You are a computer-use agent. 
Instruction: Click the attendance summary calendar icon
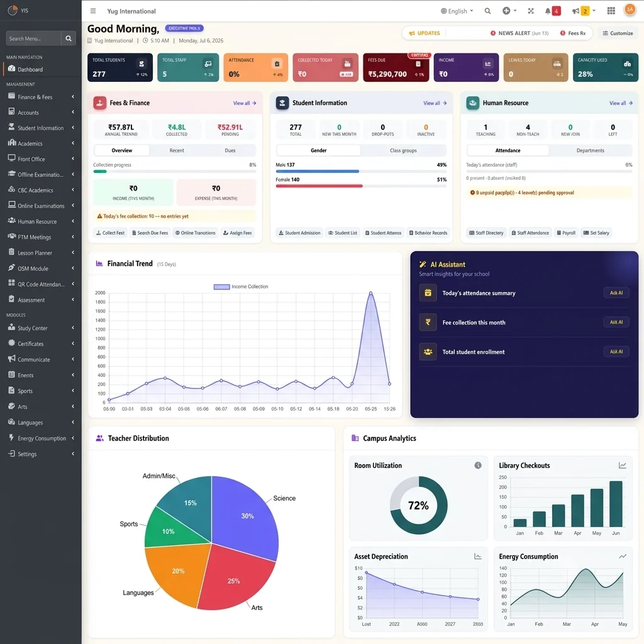(428, 293)
